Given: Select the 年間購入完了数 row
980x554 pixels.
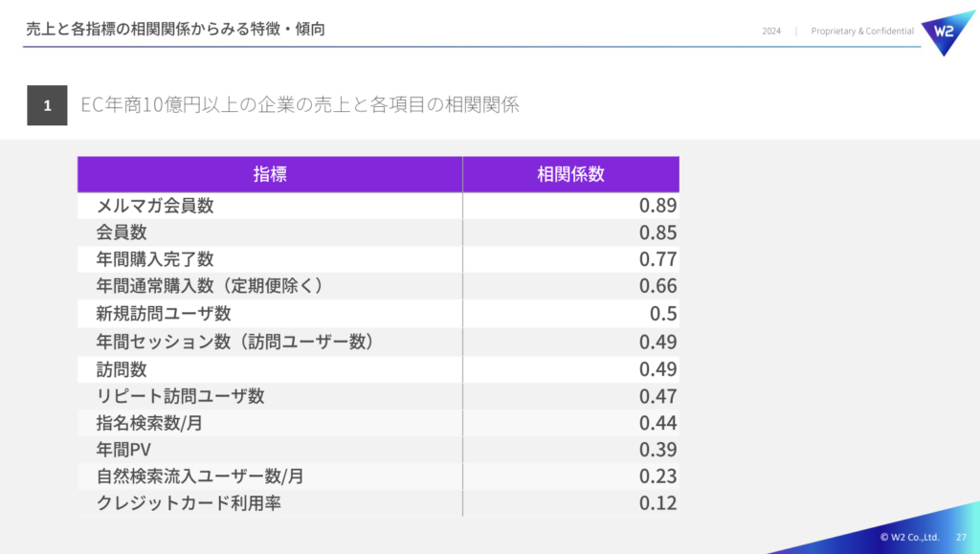Looking at the screenshot, I should click(x=155, y=259).
